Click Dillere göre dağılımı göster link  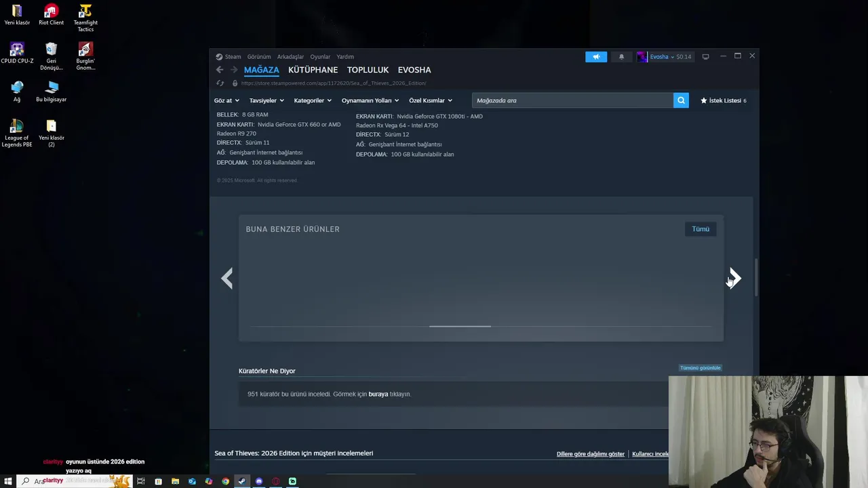tap(591, 454)
